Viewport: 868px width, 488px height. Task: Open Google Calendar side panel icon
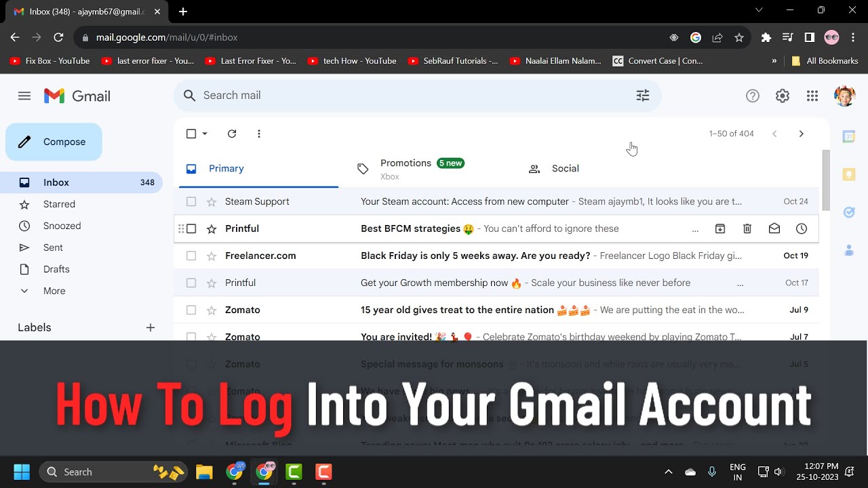point(848,136)
